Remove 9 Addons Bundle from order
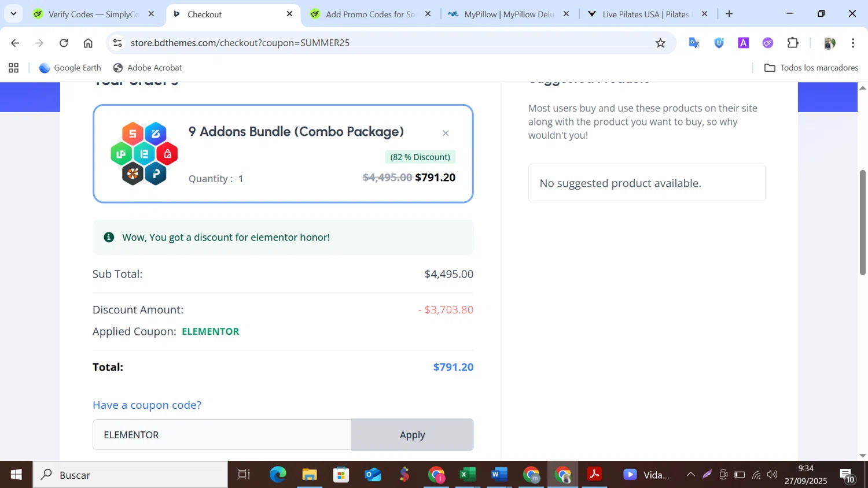This screenshot has width=868, height=488. (446, 133)
